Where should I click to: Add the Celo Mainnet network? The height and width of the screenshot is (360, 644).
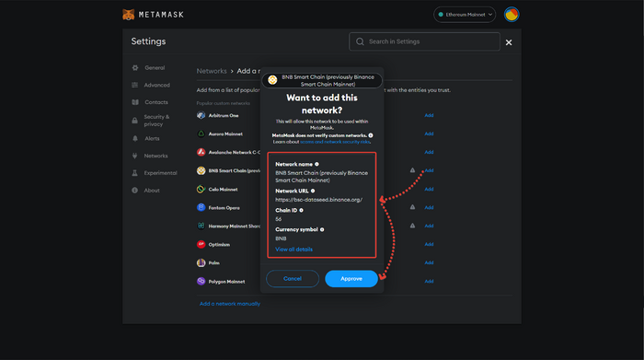(x=429, y=189)
